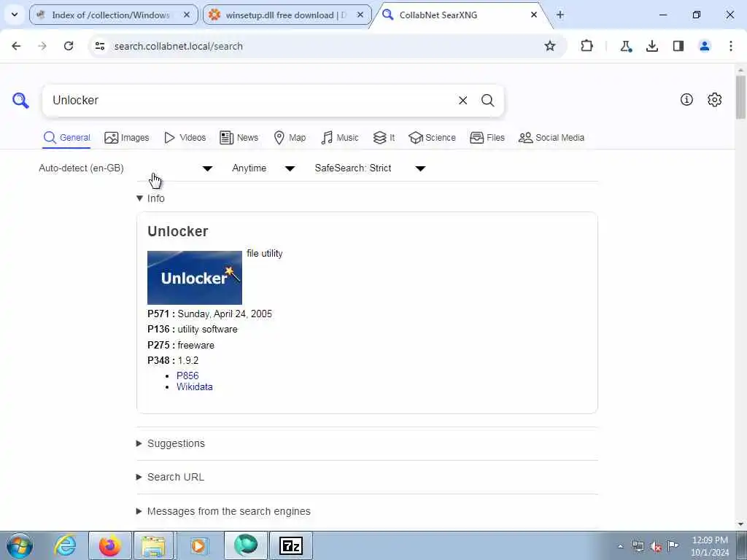Click the SearXNG magnifier logo
The image size is (747, 560).
20,101
